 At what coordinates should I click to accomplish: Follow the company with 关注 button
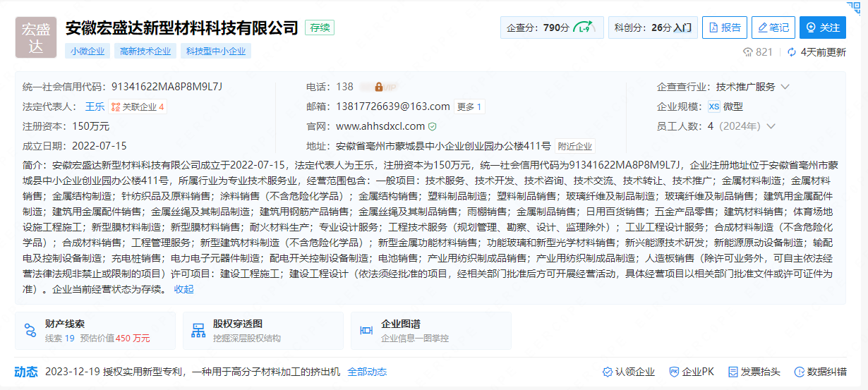pos(822,28)
